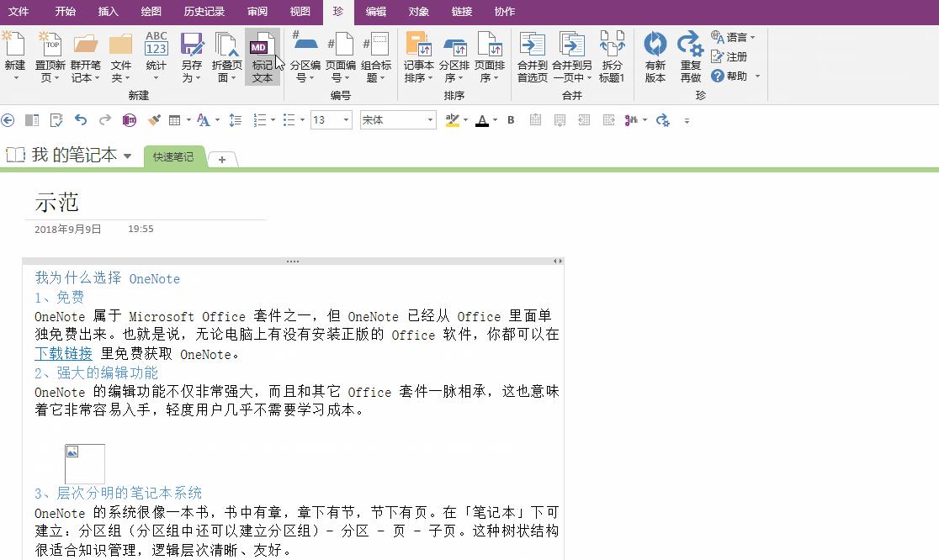Click the broken image placeholder in note

pyautogui.click(x=85, y=463)
